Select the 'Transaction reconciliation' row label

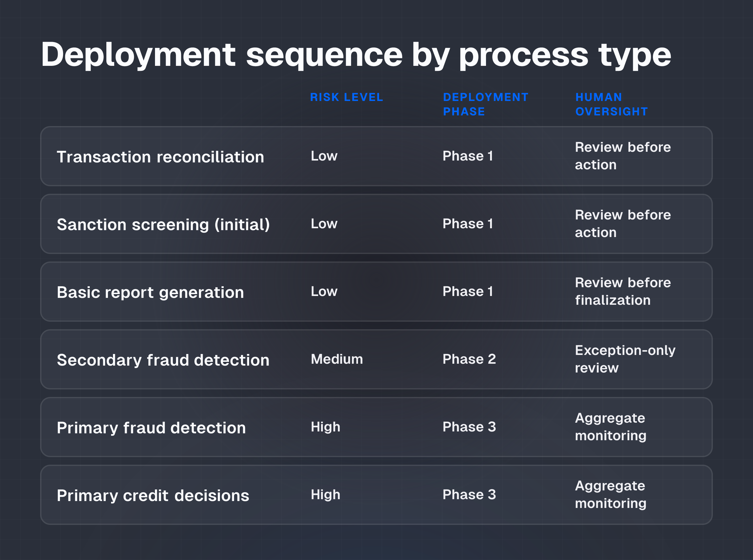click(x=160, y=157)
